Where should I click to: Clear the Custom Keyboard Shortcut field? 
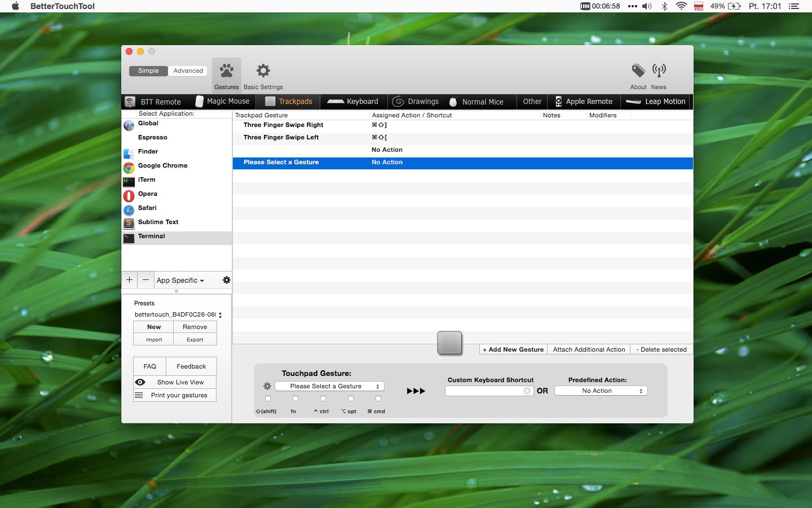527,391
